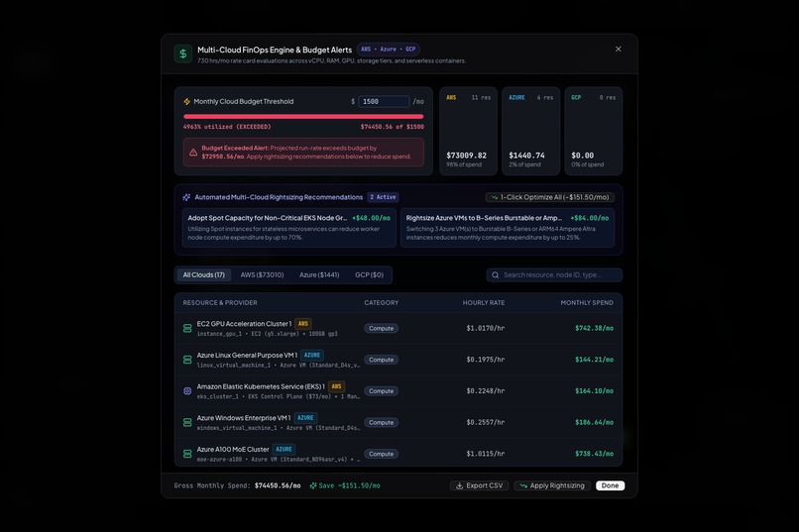Click AWS tag on Amazon EKS row
Screen dimensions: 799x532
pos(336,386)
